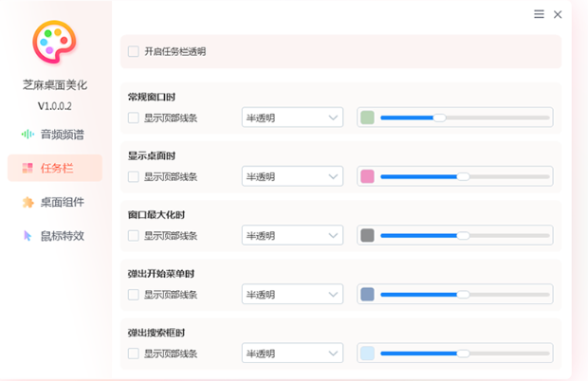Expand 半透明 dropdown under 常规窗口时
Screen dimensions: 588x381
click(x=292, y=118)
